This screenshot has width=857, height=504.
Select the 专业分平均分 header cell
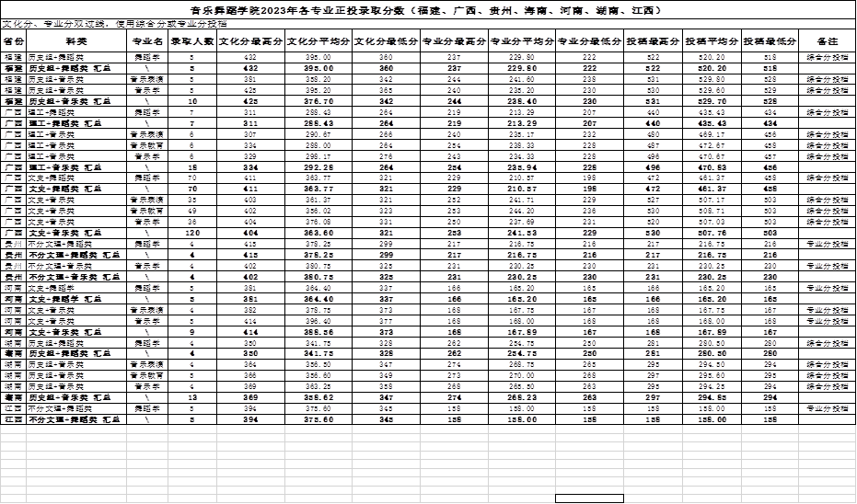522,42
